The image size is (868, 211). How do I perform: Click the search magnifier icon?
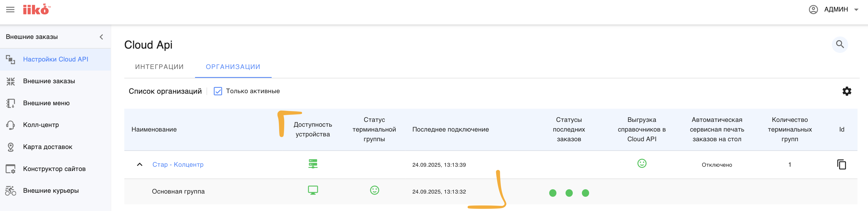click(840, 45)
